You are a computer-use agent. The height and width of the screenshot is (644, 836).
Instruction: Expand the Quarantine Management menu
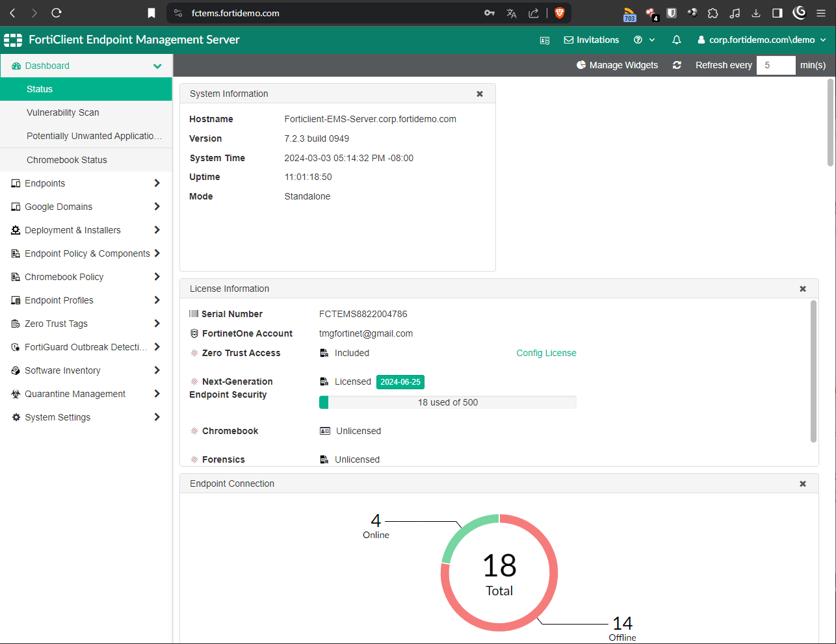coord(86,394)
